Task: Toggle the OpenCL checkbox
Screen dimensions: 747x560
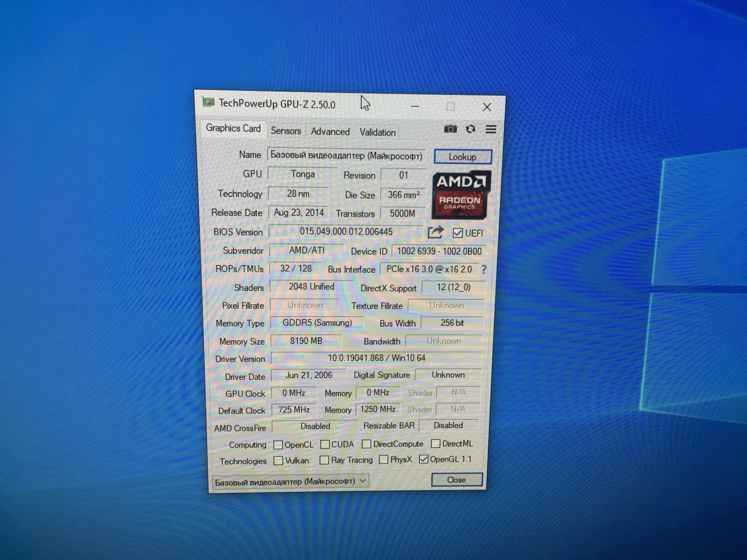Action: pyautogui.click(x=278, y=445)
